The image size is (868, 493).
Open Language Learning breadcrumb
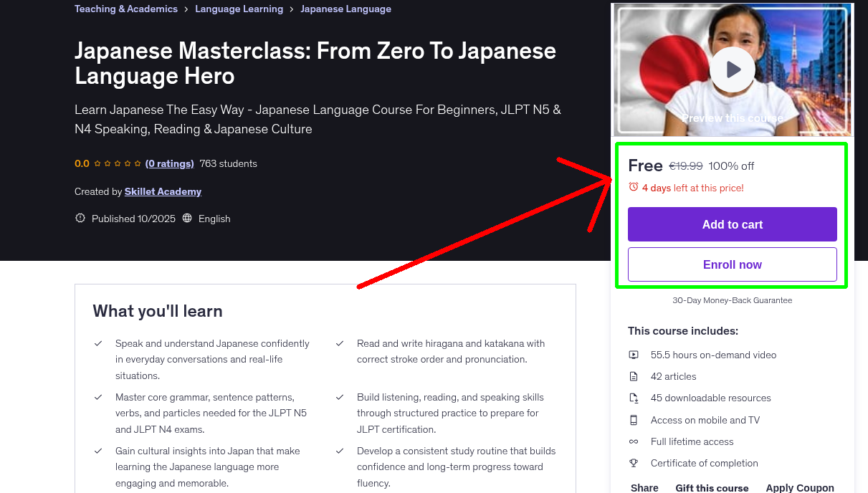pos(239,9)
